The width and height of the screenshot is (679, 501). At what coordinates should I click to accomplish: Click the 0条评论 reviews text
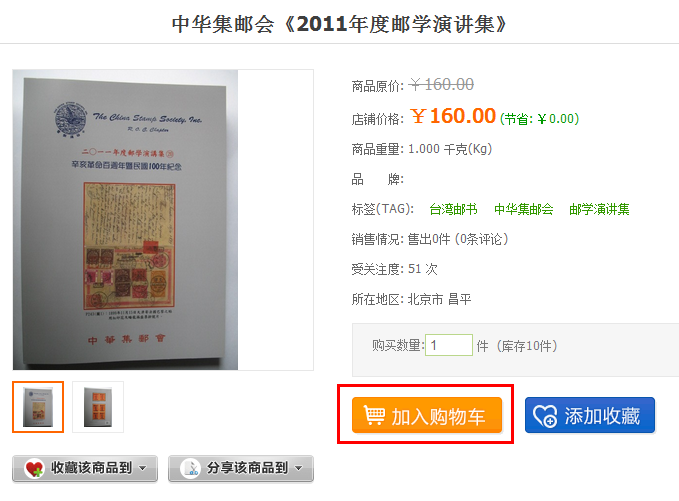pyautogui.click(x=481, y=239)
